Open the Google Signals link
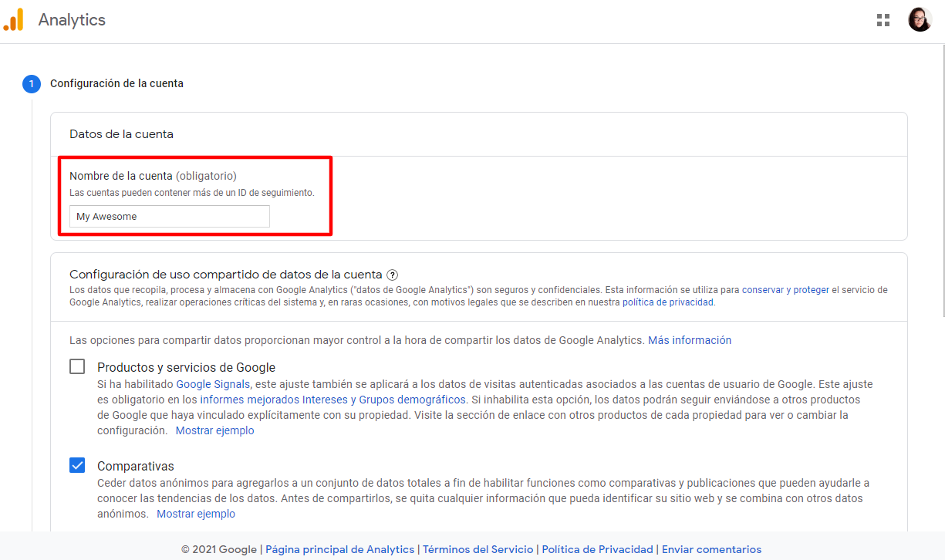This screenshot has height=560, width=945. 213,384
